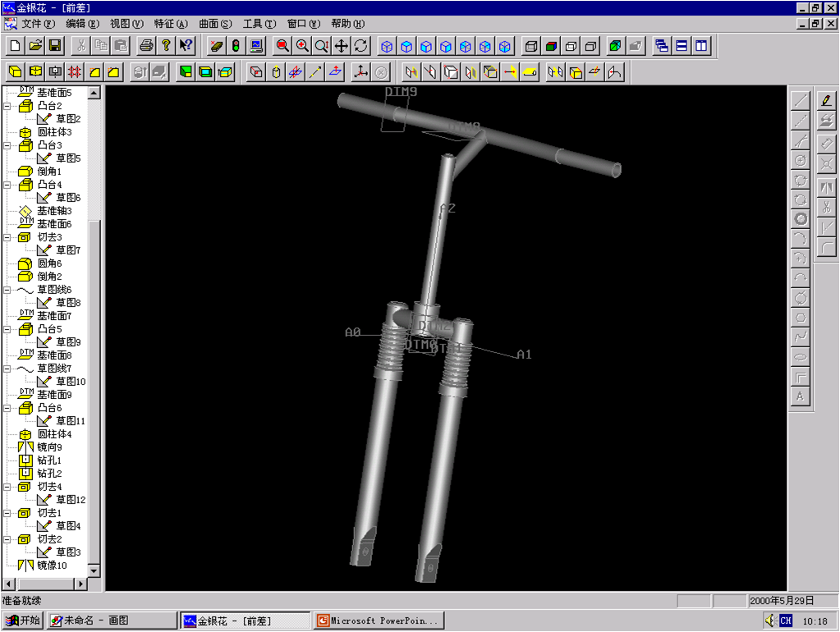The width and height of the screenshot is (840, 632).
Task: Select the Pan move-arrows tool
Action: (x=342, y=46)
